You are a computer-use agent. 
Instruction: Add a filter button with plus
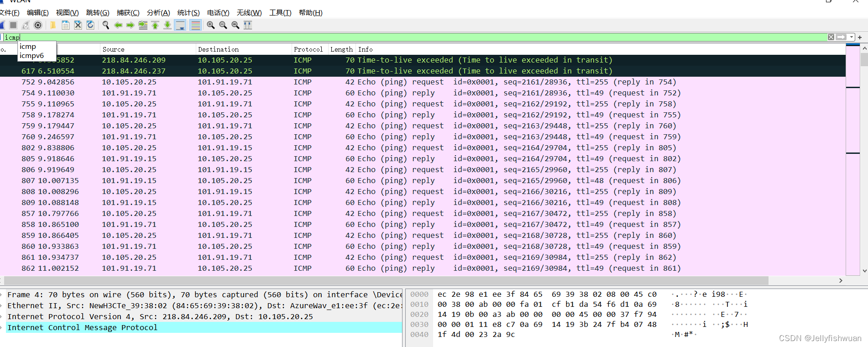(860, 37)
